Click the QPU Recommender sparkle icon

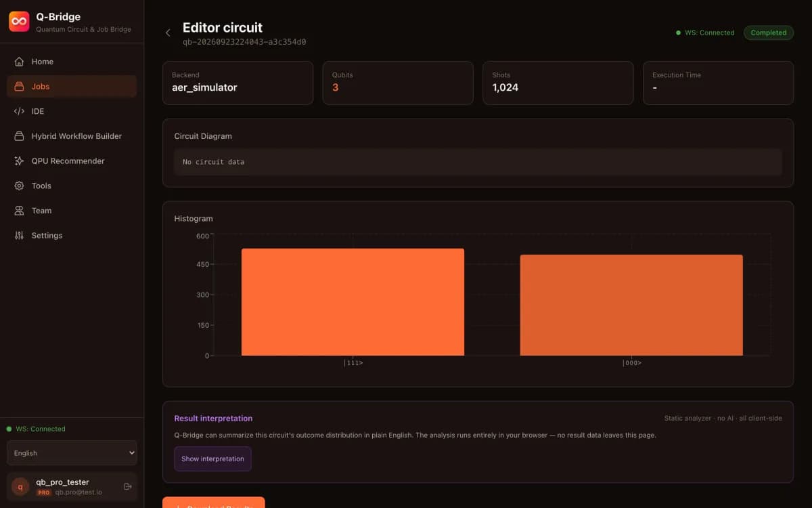19,161
